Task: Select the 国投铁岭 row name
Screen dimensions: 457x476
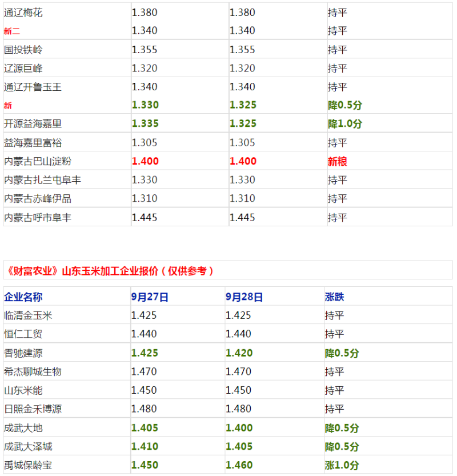Action: 23,50
